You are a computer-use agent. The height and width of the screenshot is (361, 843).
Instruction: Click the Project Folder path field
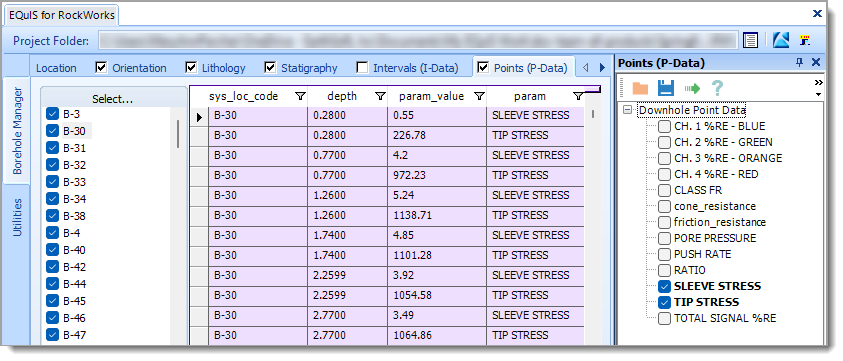(417, 40)
